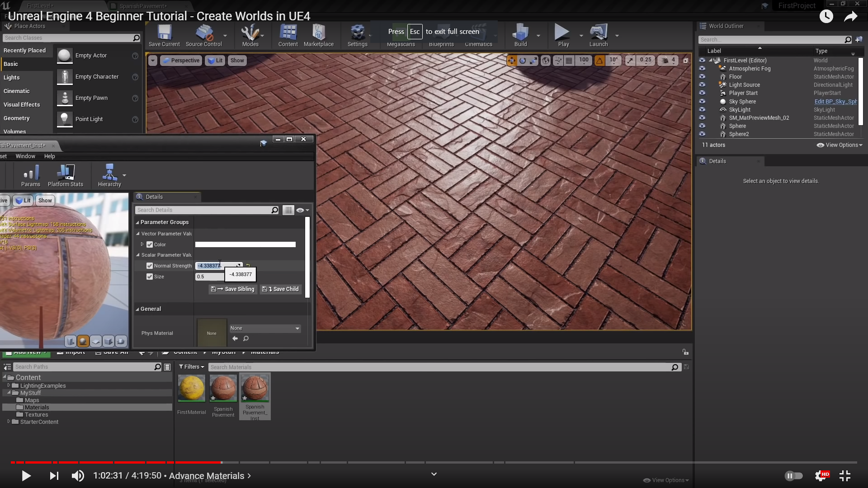868x488 pixels.
Task: Uncheck the Normal Strength parameter checkbox
Action: (150, 266)
